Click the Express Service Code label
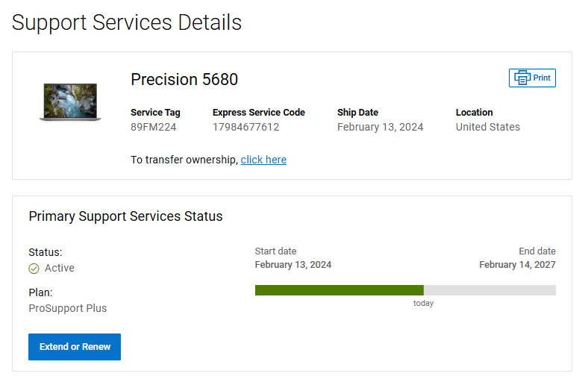The height and width of the screenshot is (382, 588). coord(258,113)
